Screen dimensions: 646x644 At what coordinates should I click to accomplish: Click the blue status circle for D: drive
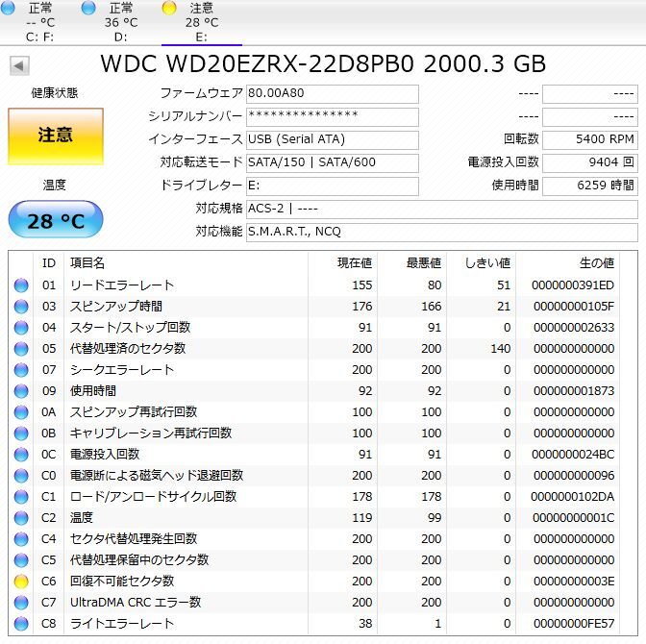coord(88,8)
